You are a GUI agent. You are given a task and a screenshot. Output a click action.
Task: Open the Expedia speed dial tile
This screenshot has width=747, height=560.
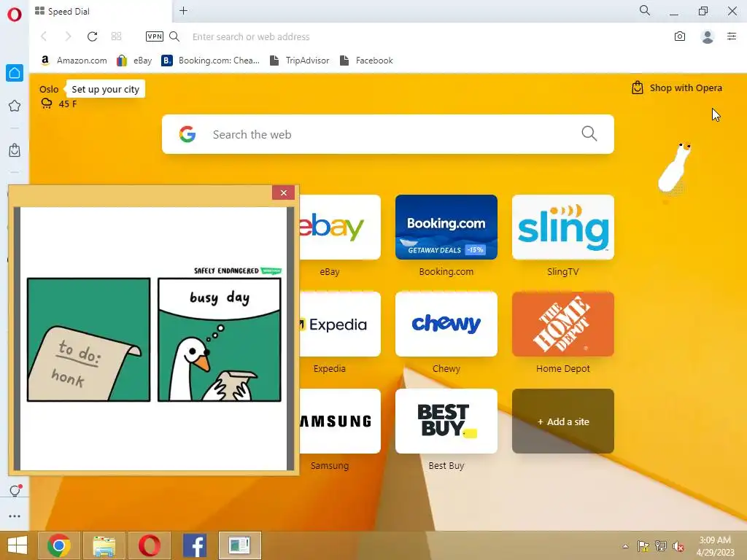(340, 324)
